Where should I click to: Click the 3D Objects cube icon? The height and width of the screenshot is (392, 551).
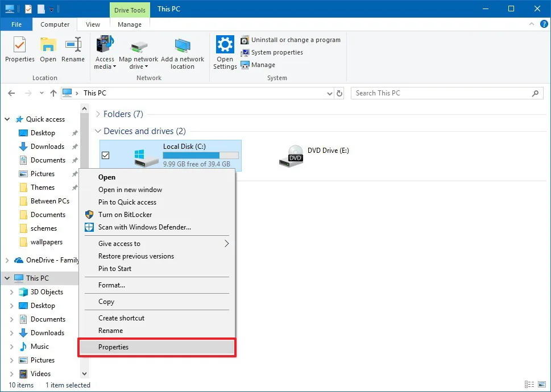pos(23,292)
